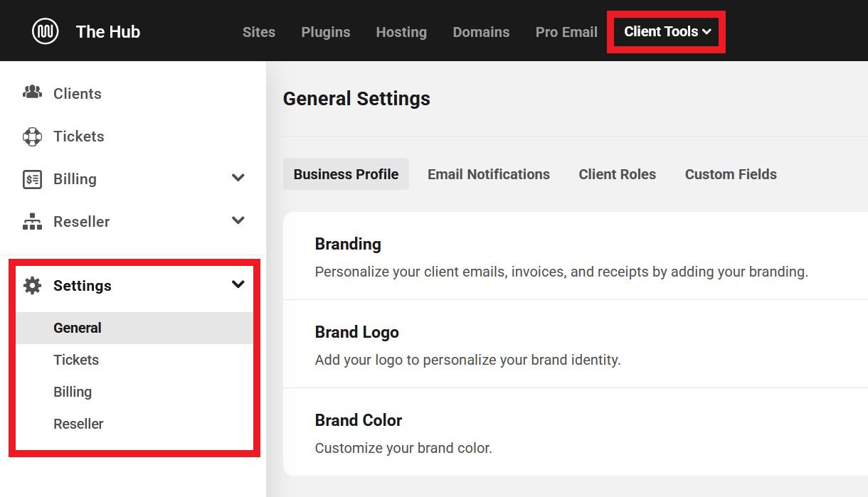Open the top-level Billing sidebar label

75,179
